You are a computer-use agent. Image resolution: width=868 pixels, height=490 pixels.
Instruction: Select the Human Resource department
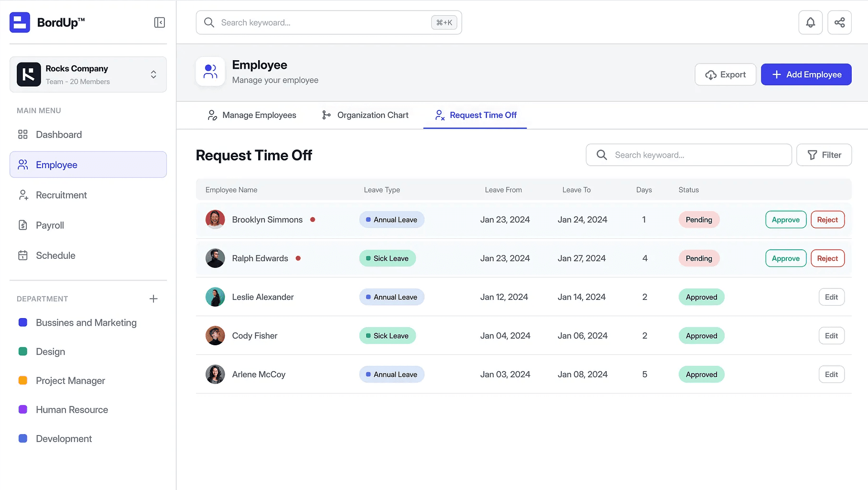[71, 409]
